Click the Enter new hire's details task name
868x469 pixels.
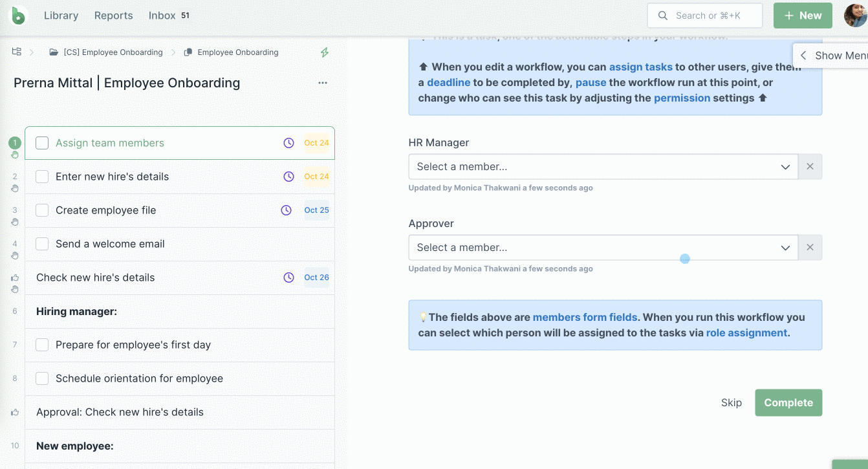coord(112,177)
